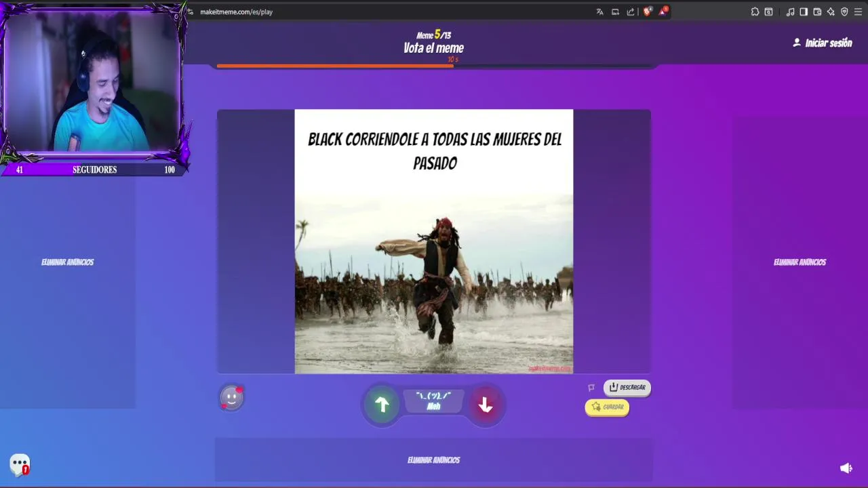The height and width of the screenshot is (488, 868).
Task: Open the emoji reactions smiley button
Action: coord(231,398)
